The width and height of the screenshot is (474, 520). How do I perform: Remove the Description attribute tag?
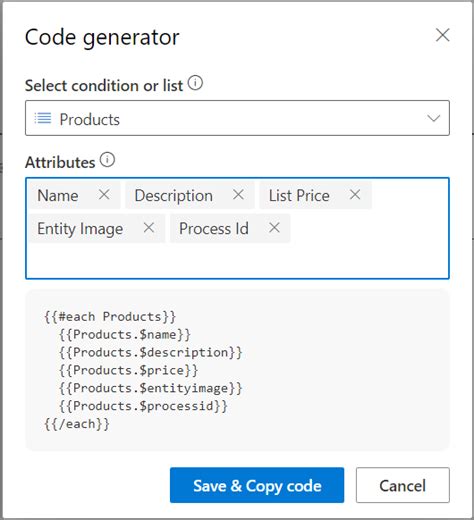238,194
